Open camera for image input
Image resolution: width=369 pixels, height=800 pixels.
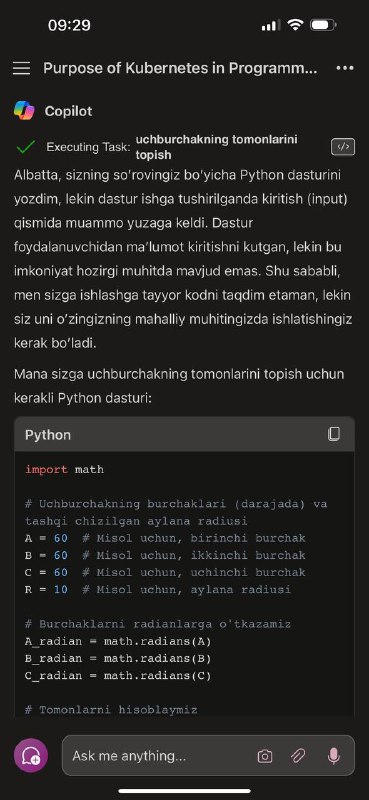coord(265,756)
